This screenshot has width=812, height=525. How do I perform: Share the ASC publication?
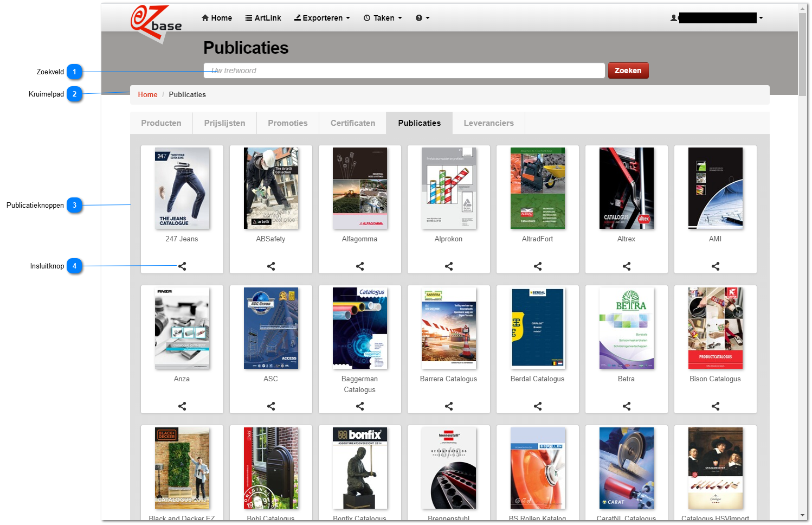(271, 406)
